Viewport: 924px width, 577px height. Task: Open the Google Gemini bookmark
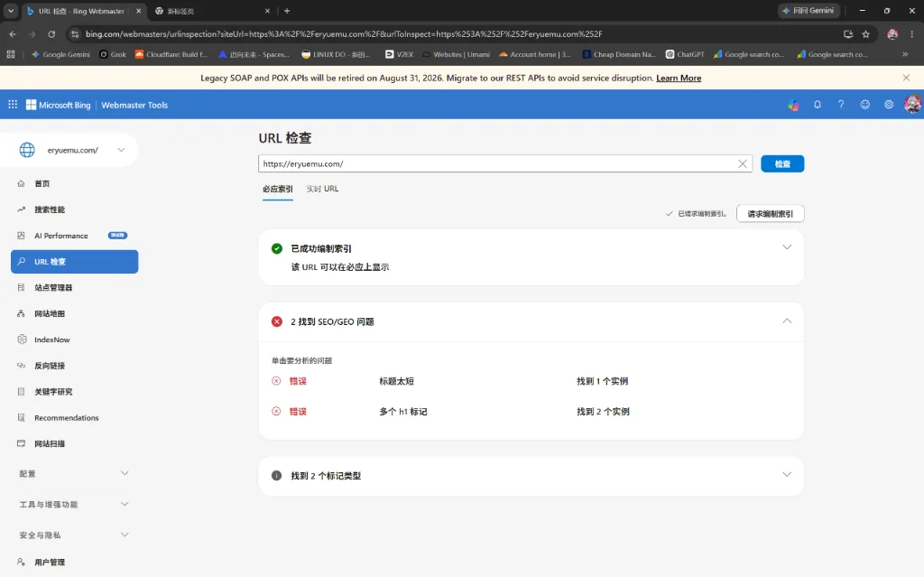[x=60, y=54]
